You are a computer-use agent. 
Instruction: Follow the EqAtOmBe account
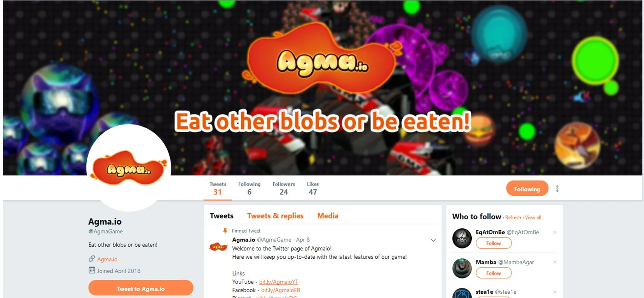[494, 243]
